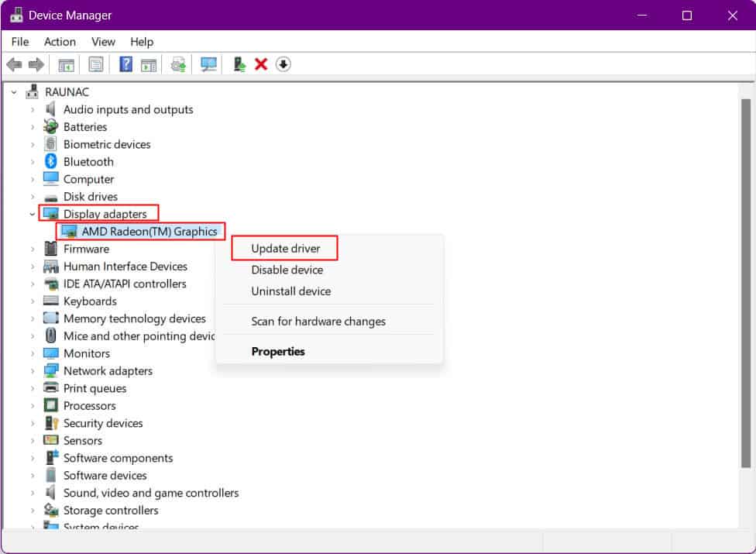Image resolution: width=756 pixels, height=554 pixels.
Task: Choose Update driver from context menu
Action: click(x=285, y=249)
